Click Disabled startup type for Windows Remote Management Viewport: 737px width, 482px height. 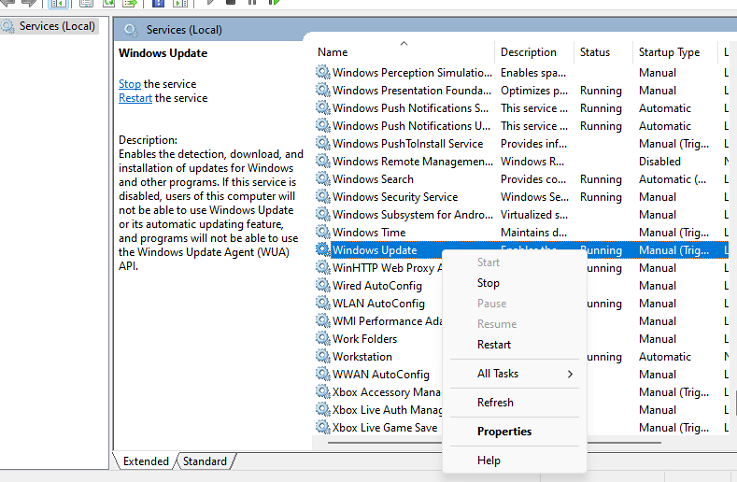pos(659,161)
